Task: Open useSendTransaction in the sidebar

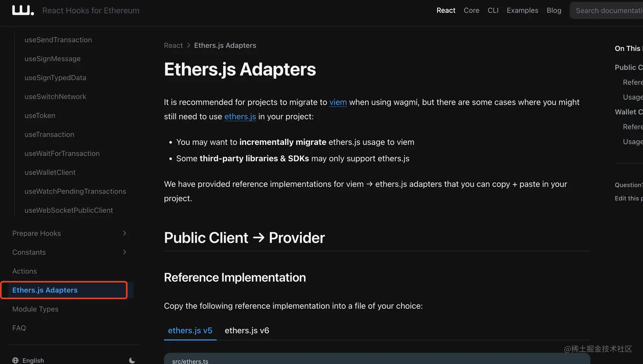Action: [58, 40]
